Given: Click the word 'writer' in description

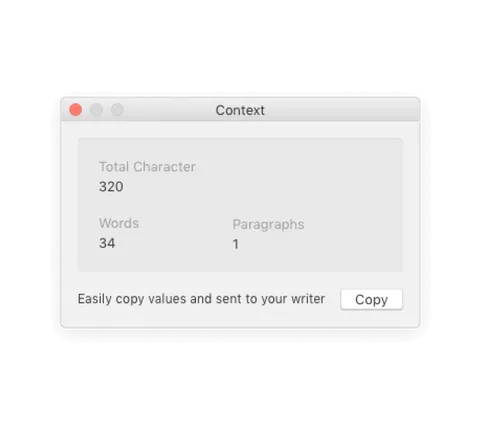Looking at the screenshot, I should (308, 299).
